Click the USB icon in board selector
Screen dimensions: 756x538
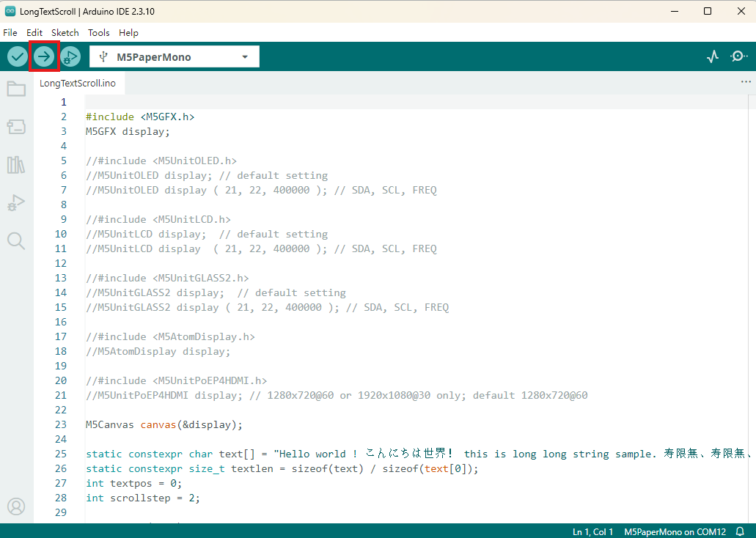click(103, 57)
